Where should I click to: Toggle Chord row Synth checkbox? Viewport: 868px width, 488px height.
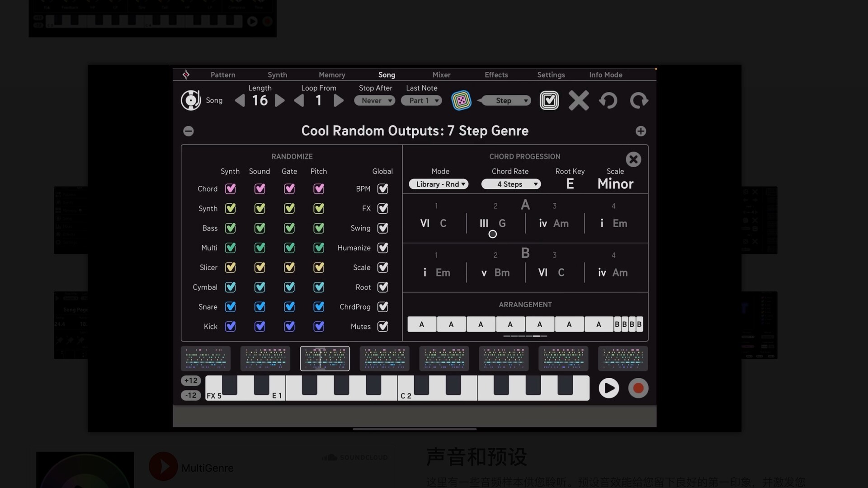pyautogui.click(x=231, y=189)
